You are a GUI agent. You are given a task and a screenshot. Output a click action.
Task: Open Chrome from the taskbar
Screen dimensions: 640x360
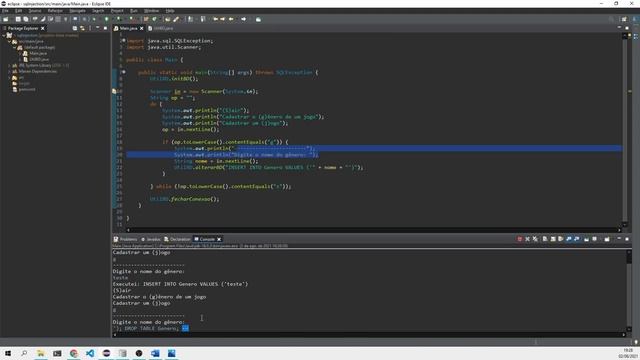pos(73,353)
